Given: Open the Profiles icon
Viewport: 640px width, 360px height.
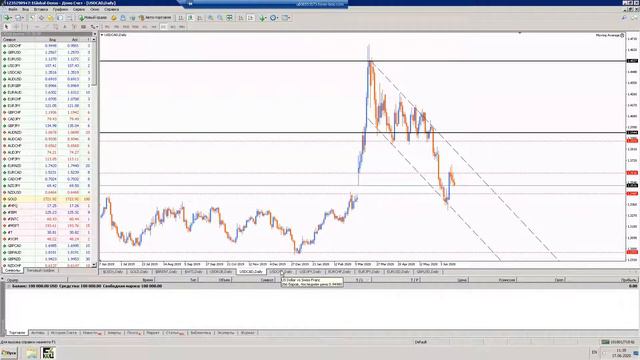Looking at the screenshot, I should (x=19, y=18).
